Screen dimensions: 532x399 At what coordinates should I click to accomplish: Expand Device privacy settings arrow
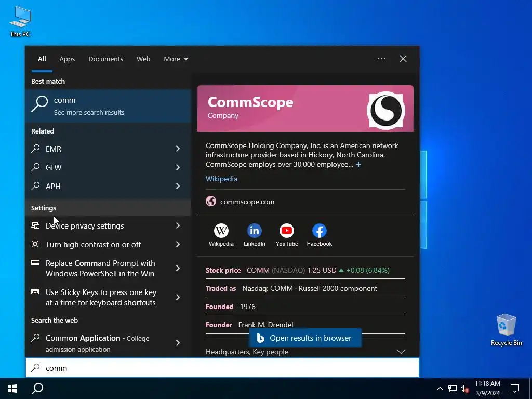[x=178, y=225]
